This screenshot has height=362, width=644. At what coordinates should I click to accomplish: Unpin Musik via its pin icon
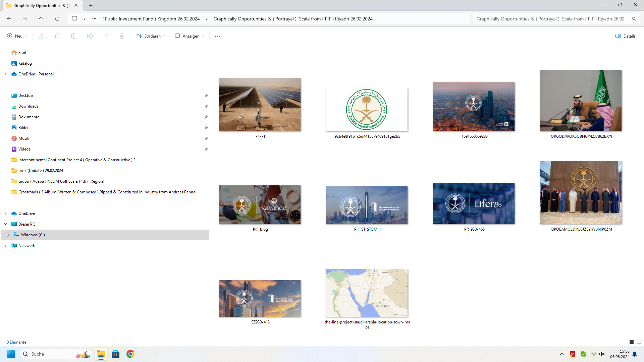206,138
